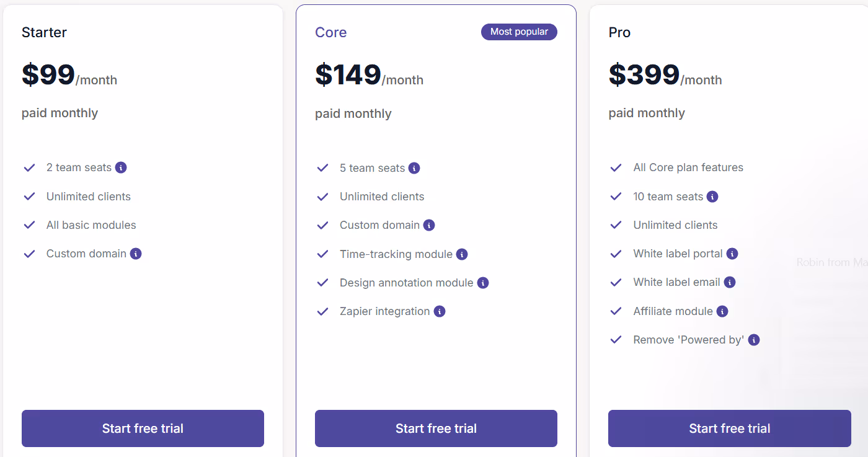This screenshot has height=457, width=868.
Task: Click info icon next to 2 team seats
Action: coord(122,167)
